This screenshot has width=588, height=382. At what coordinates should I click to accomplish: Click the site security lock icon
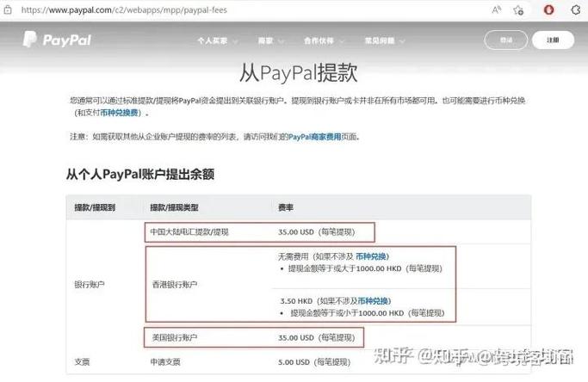click(x=8, y=9)
